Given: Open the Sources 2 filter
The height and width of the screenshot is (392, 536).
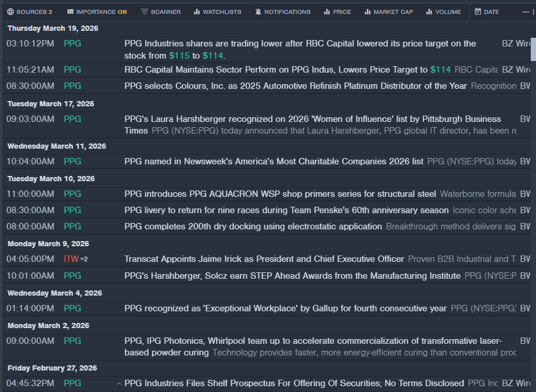Looking at the screenshot, I should pos(30,12).
